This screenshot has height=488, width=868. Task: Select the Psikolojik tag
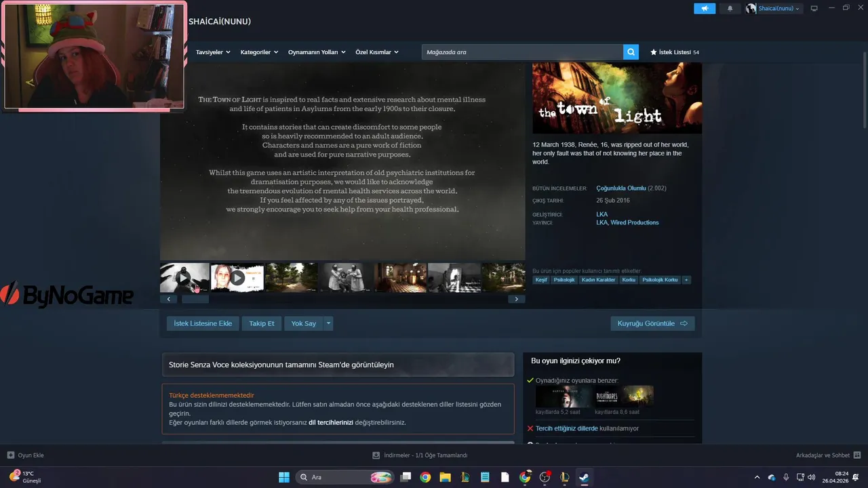tap(564, 280)
